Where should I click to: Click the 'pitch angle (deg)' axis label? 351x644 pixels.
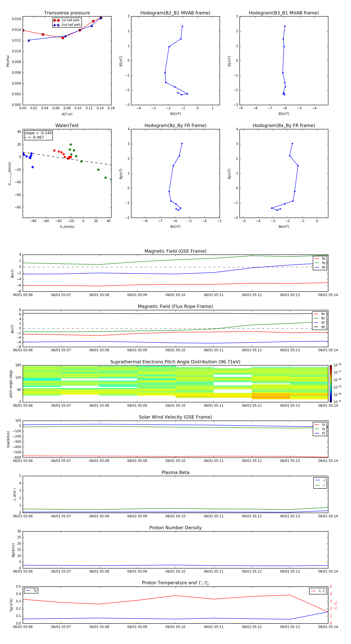(x=11, y=384)
